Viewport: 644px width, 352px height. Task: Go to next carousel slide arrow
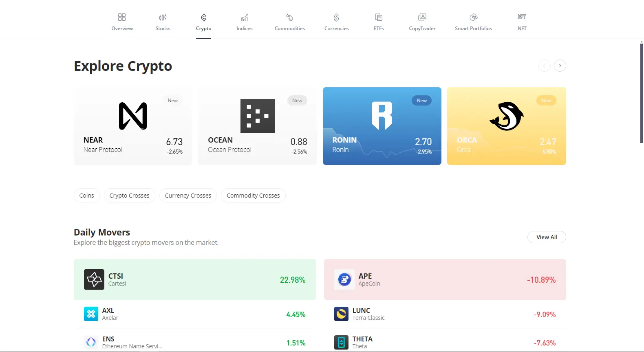tap(560, 66)
